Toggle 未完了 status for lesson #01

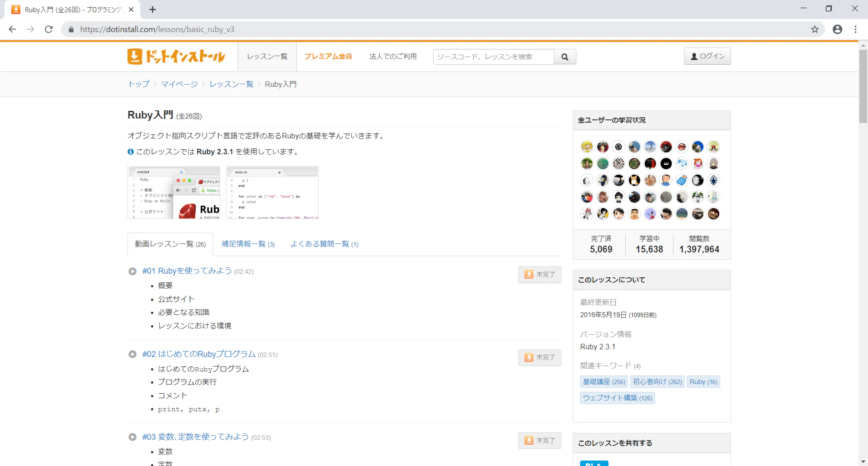pos(539,274)
